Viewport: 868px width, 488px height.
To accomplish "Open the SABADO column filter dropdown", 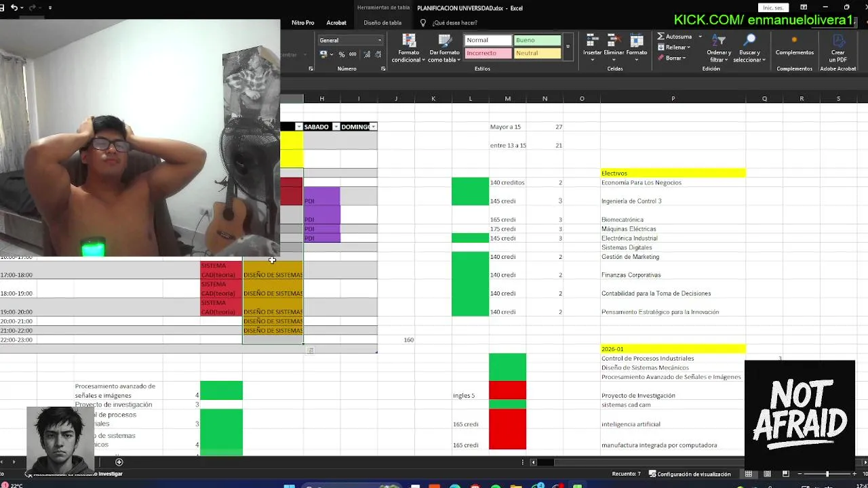I will pyautogui.click(x=336, y=127).
